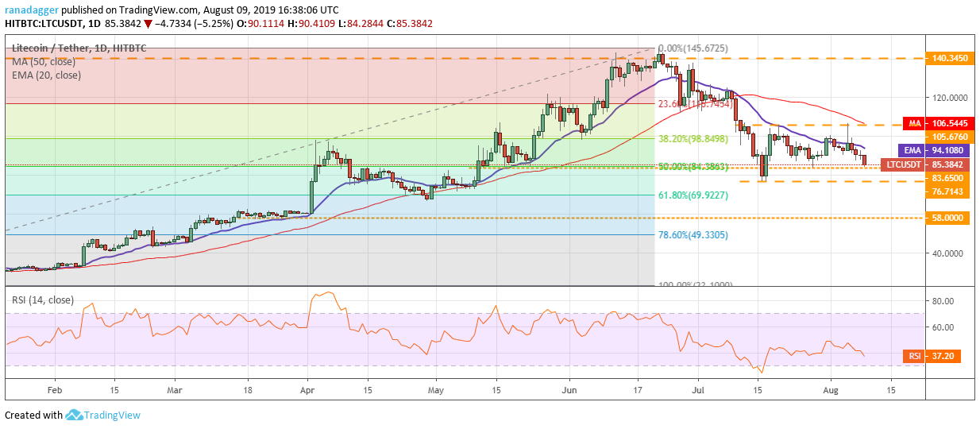Open the TradingView link at bottom
The height and width of the screenshot is (429, 980).
tap(113, 415)
